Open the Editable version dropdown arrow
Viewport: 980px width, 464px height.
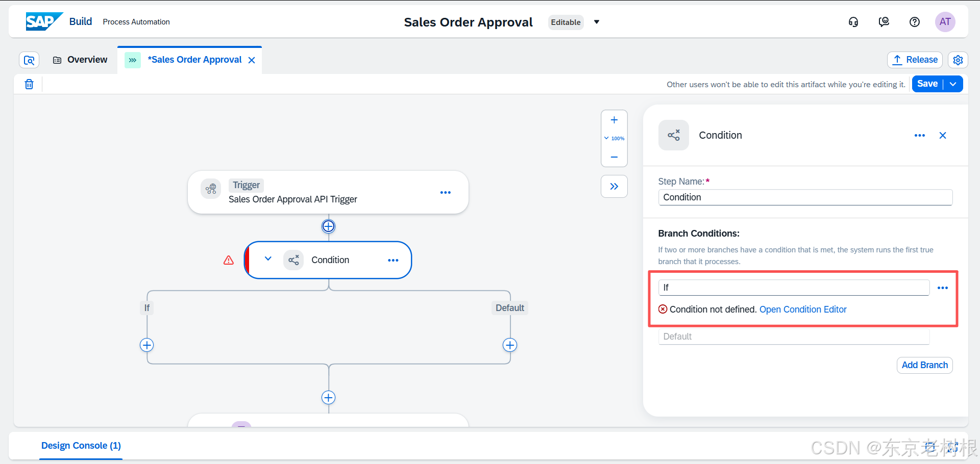[597, 22]
